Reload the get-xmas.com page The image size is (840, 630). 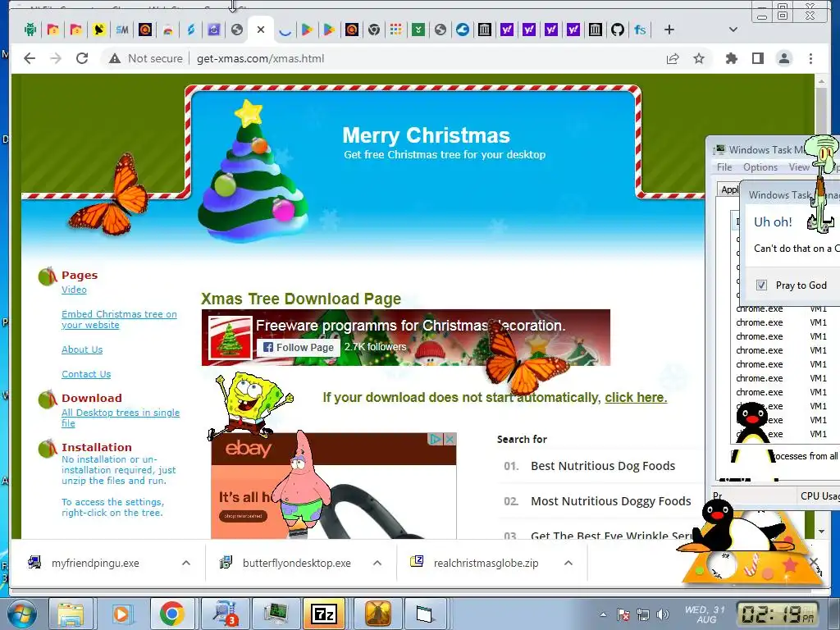(x=82, y=58)
